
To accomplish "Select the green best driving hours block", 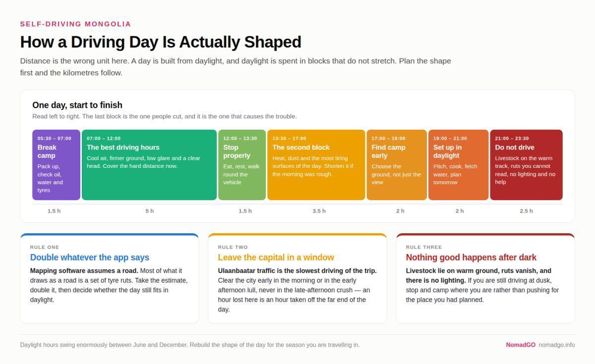I will 149,165.
